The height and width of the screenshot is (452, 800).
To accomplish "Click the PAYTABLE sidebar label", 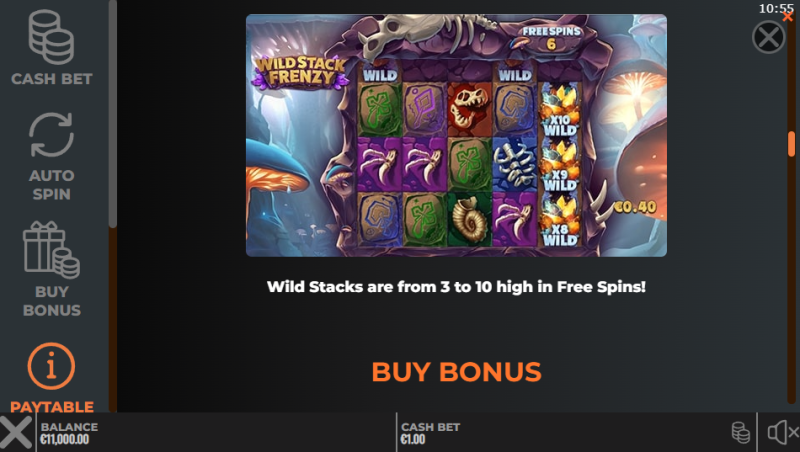I will 52,407.
